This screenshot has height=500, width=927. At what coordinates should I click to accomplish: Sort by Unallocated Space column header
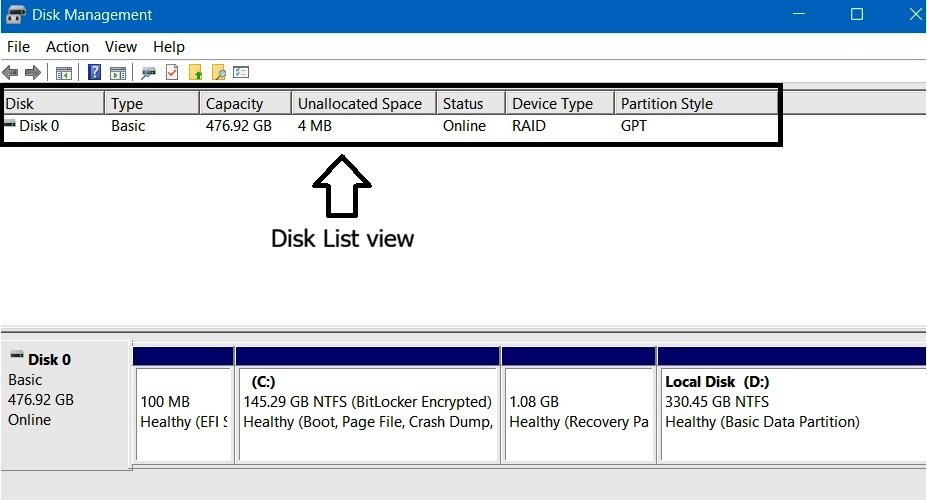coord(364,103)
